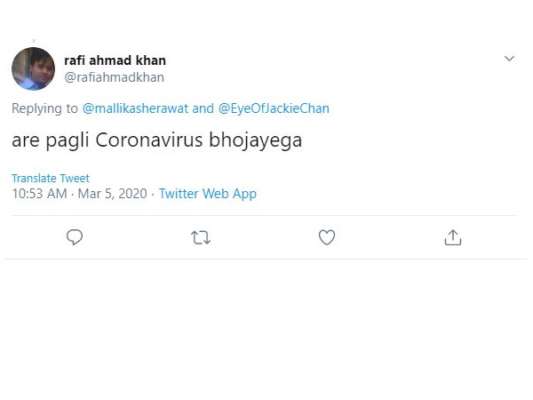
Task: Click the 'Replying to' label text
Action: click(x=45, y=108)
